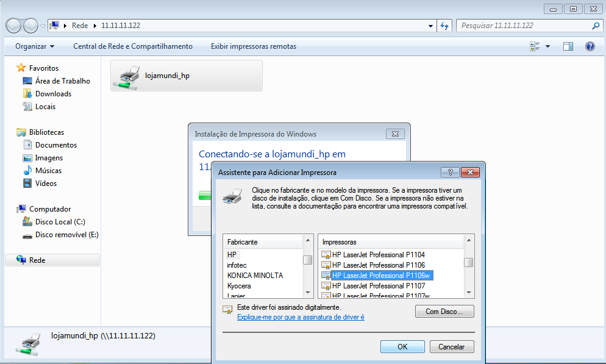The image size is (606, 364).
Task: Select HP LaserJet Professional P1104
Action: pos(379,255)
